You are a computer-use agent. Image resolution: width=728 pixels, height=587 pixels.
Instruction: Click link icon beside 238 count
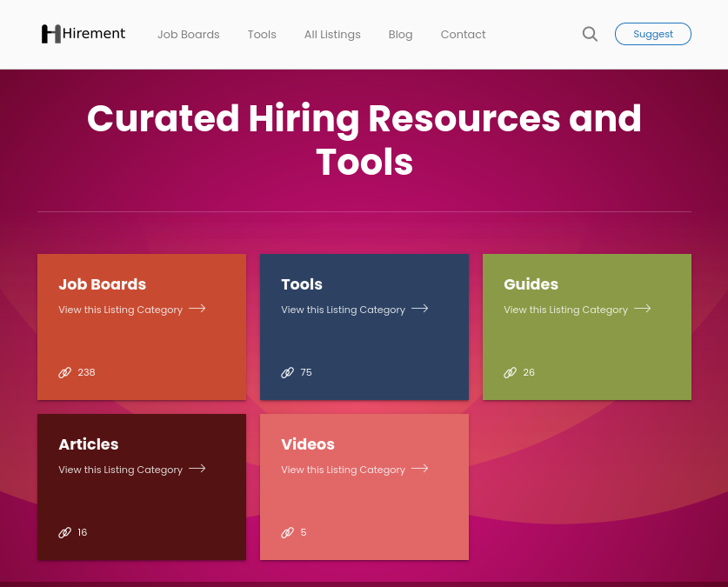tap(65, 372)
